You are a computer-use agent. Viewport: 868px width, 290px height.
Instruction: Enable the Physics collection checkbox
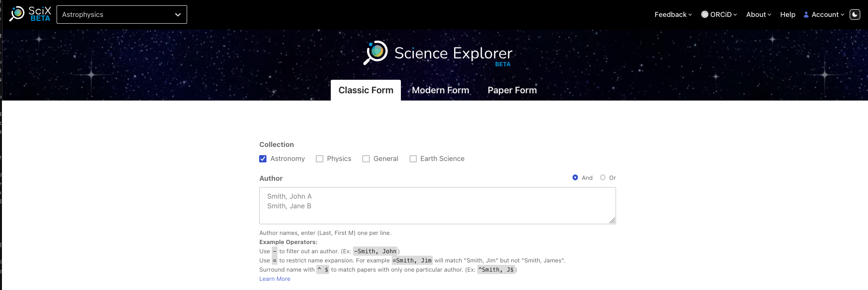320,159
